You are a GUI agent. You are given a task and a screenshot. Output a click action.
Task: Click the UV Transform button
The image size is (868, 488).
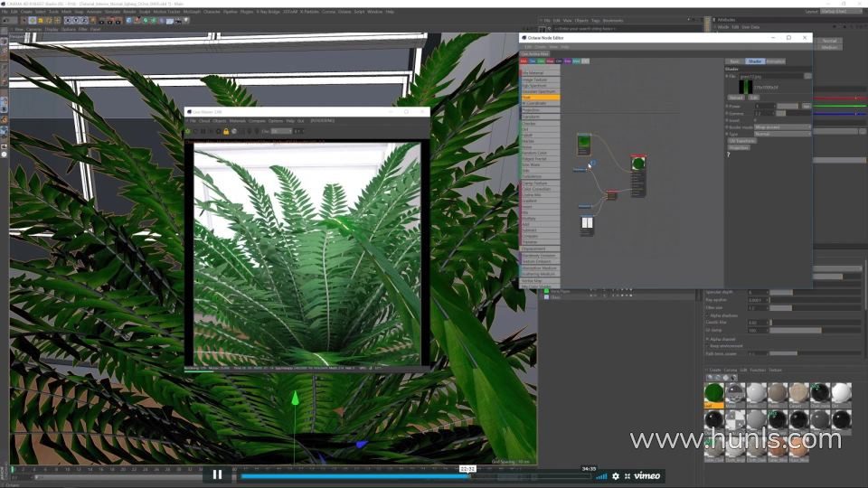click(x=741, y=141)
